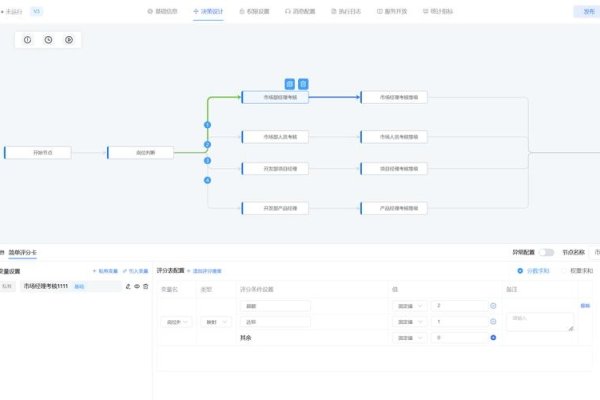The image size is (600, 400).
Task: Select branch marker number 1 on the flow
Action: click(x=207, y=125)
